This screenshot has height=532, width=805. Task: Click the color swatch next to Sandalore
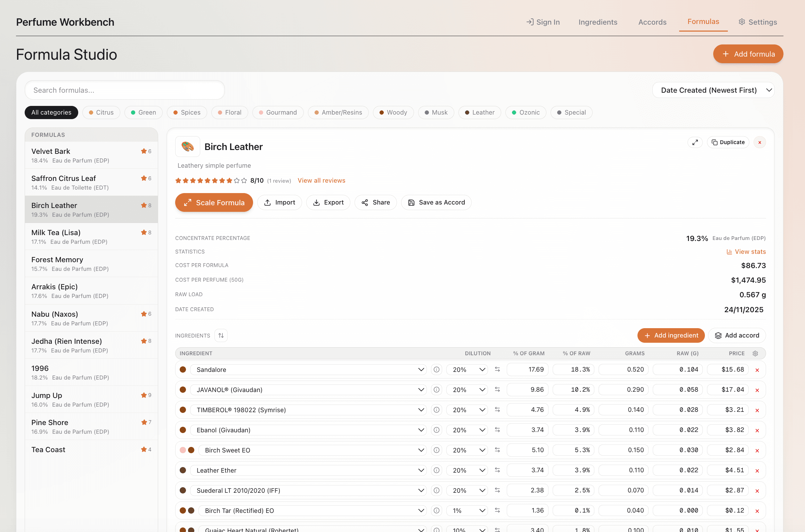(183, 369)
